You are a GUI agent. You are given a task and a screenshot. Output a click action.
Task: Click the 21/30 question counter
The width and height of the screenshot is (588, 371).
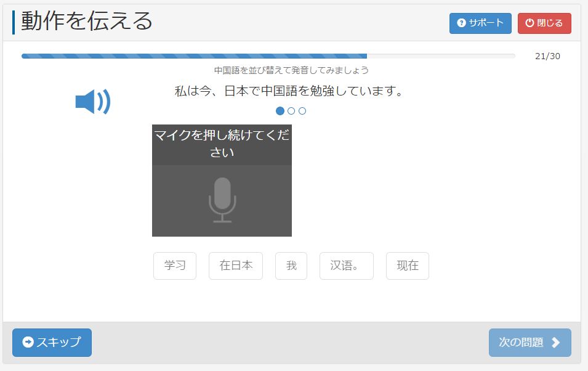(547, 57)
